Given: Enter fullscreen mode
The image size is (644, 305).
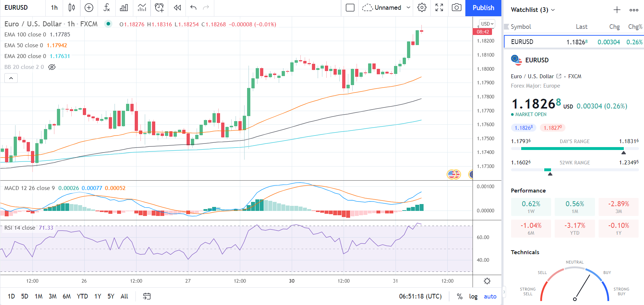Looking at the screenshot, I should (439, 8).
